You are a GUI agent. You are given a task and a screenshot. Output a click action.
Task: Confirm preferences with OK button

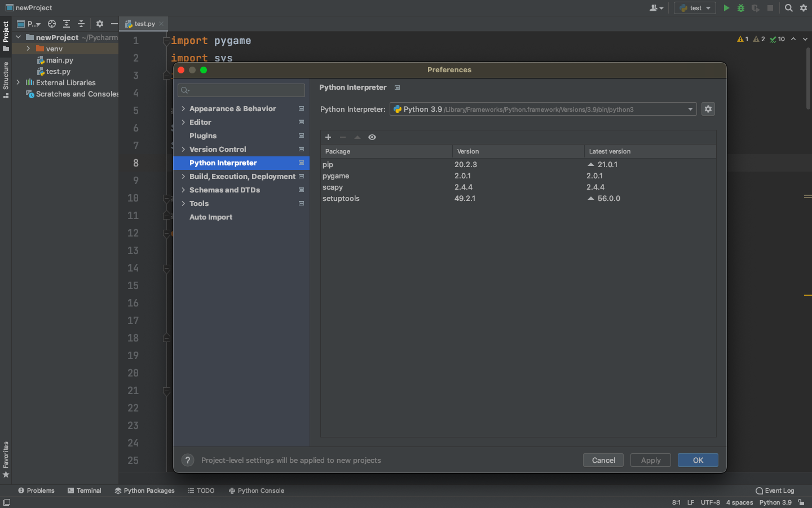[698, 460]
